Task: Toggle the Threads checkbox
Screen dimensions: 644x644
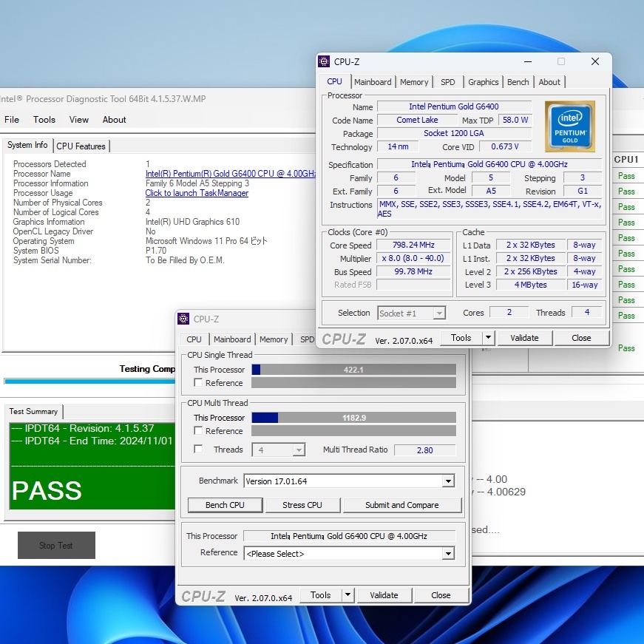Action: pyautogui.click(x=198, y=450)
